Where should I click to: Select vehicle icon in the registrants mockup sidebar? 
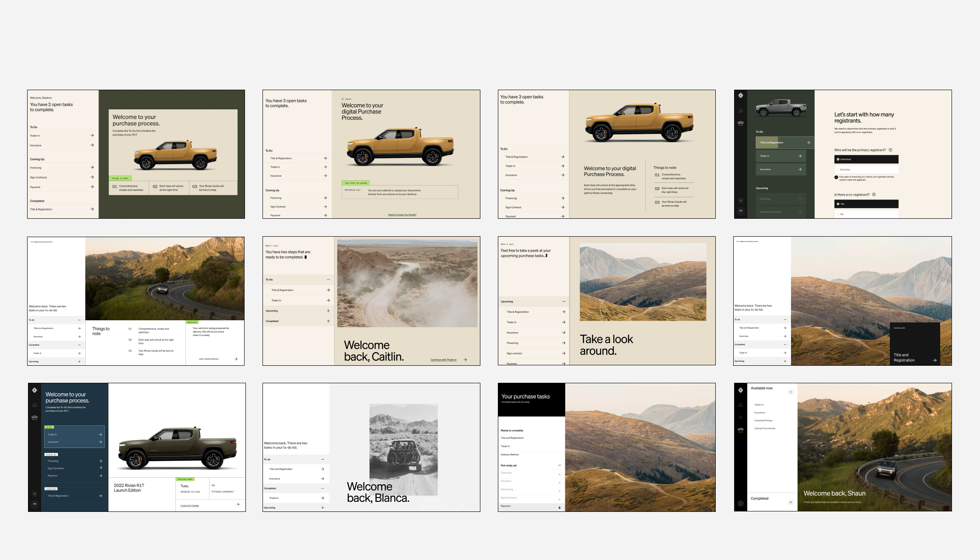click(x=741, y=123)
